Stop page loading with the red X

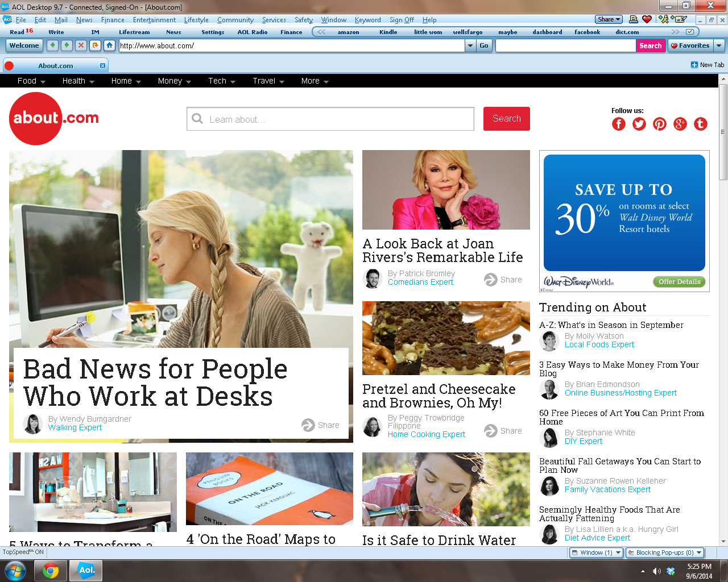coord(81,45)
